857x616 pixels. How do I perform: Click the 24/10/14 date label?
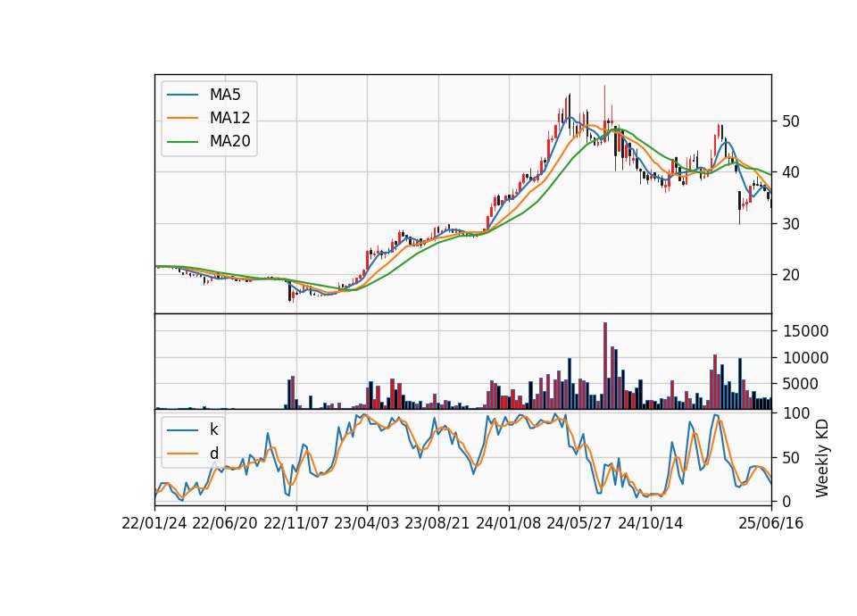(651, 523)
